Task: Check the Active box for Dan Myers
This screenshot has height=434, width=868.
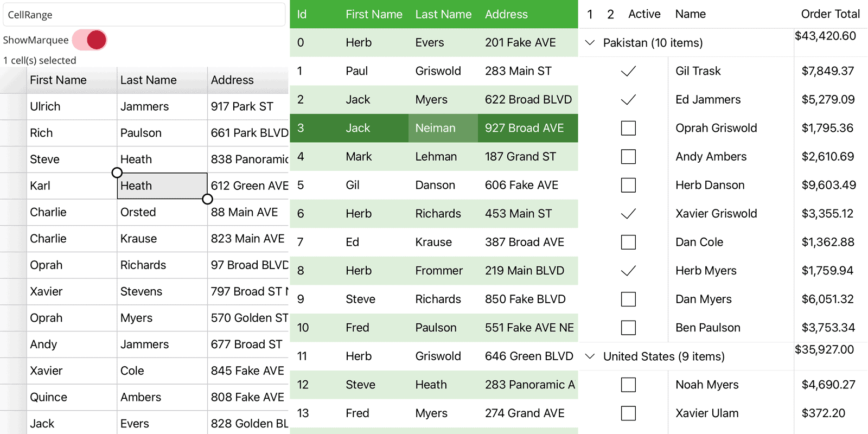Action: [628, 299]
